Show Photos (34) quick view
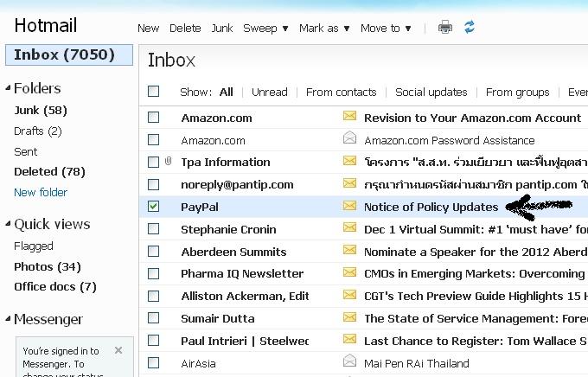Screen dimensions: 588x377 tap(48, 266)
